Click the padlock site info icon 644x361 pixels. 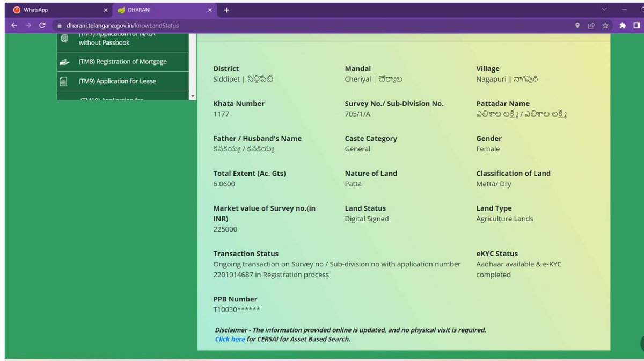60,25
